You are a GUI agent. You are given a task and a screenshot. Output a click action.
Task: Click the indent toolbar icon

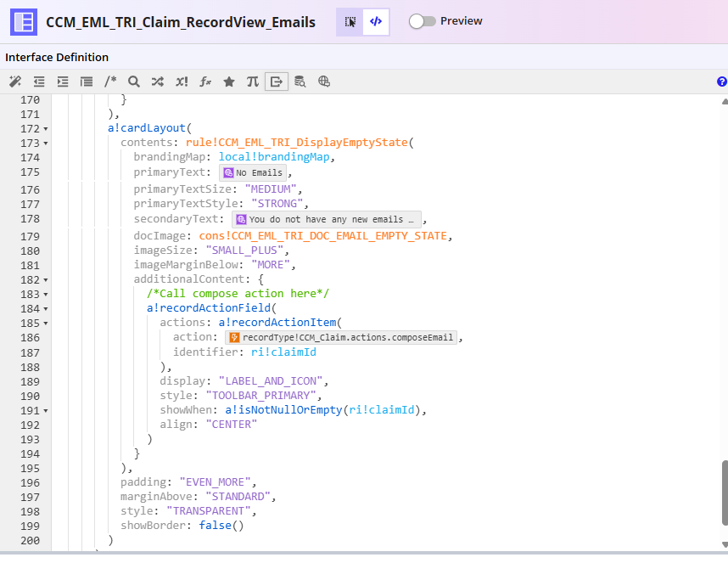click(x=63, y=82)
